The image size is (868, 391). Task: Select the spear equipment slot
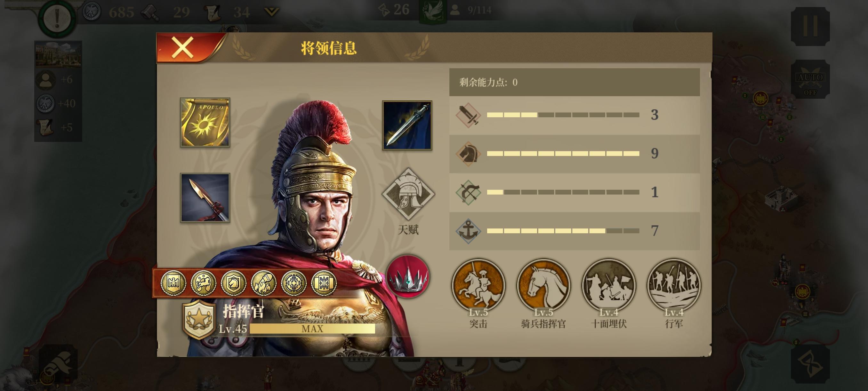(205, 198)
